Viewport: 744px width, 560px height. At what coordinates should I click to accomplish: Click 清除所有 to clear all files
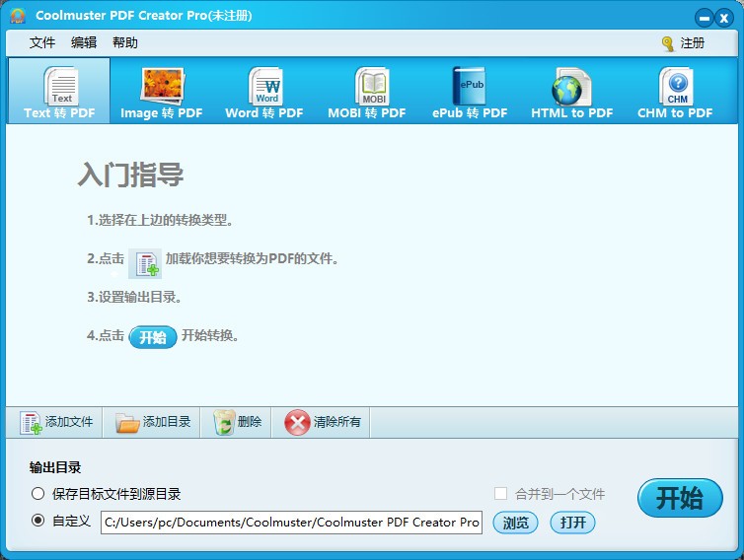323,422
